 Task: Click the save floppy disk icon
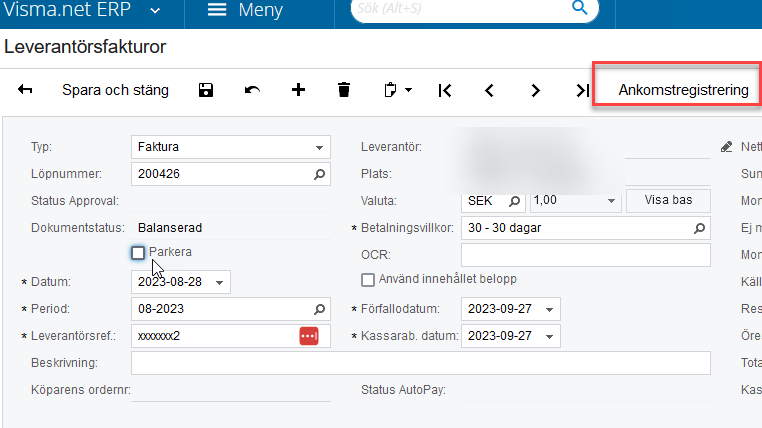206,90
